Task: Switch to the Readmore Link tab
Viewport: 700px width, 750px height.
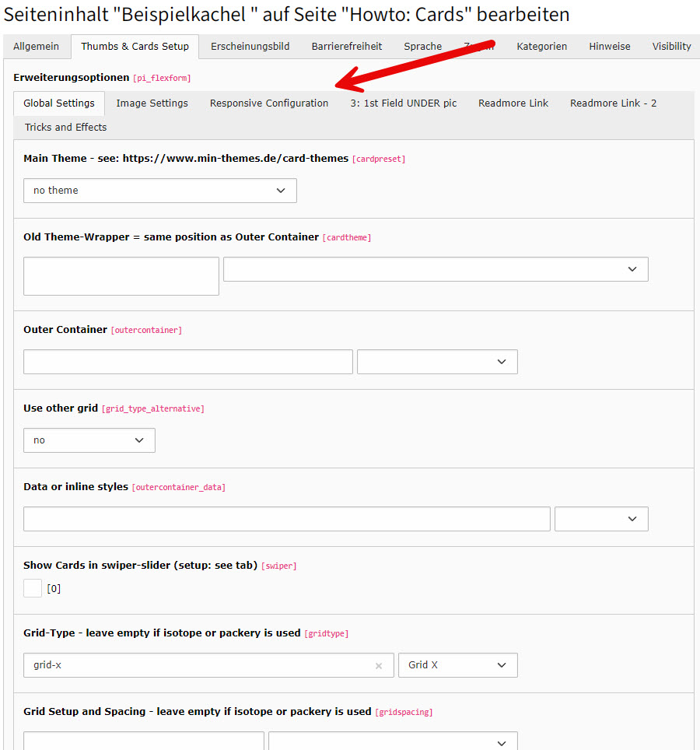Action: tap(513, 103)
